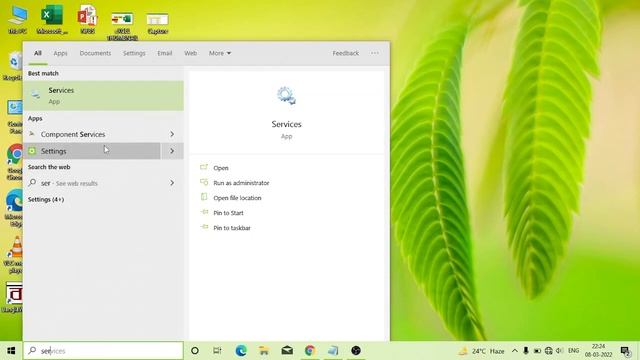
Task: Open Microsoft Excel desktop shortcut
Action: tap(52, 19)
